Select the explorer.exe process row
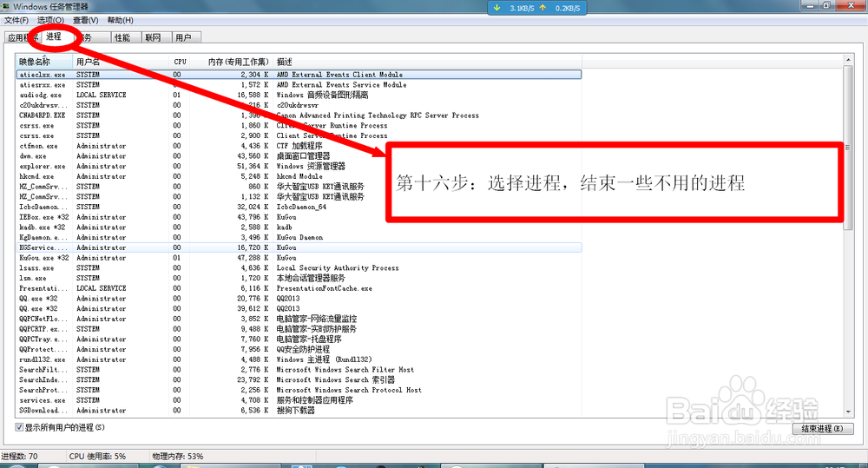 click(299, 166)
